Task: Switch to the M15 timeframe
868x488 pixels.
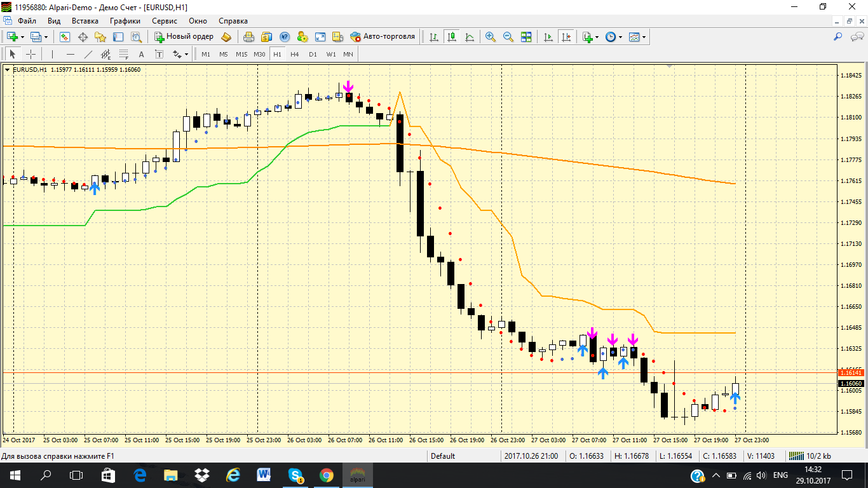Action: click(x=241, y=54)
